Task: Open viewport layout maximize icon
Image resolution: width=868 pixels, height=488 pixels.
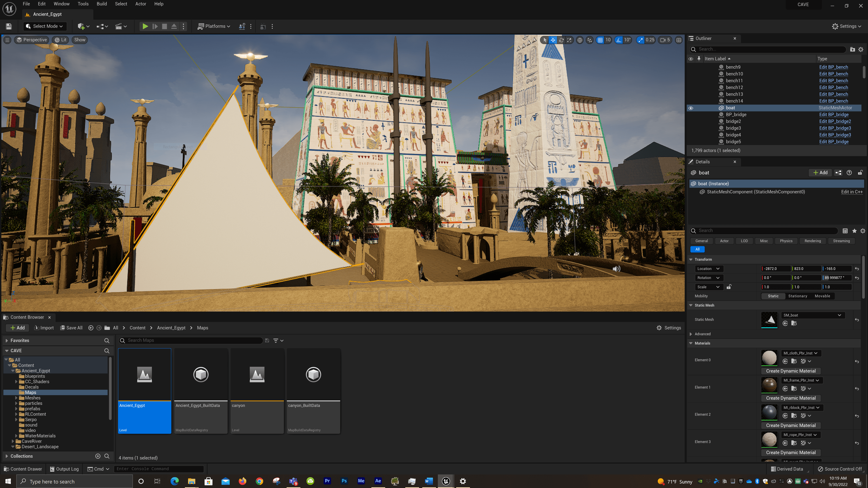Action: tap(679, 40)
